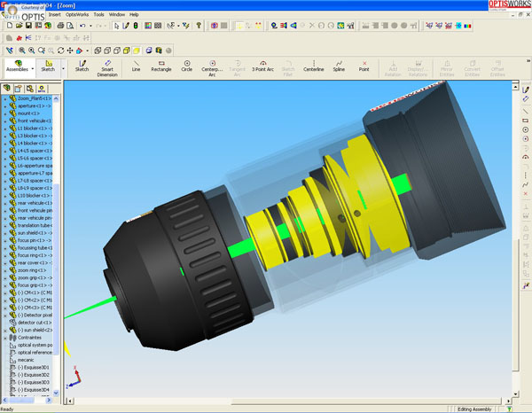Click the OptisWorks light source icon
532x413 pixels.
coord(274,26)
